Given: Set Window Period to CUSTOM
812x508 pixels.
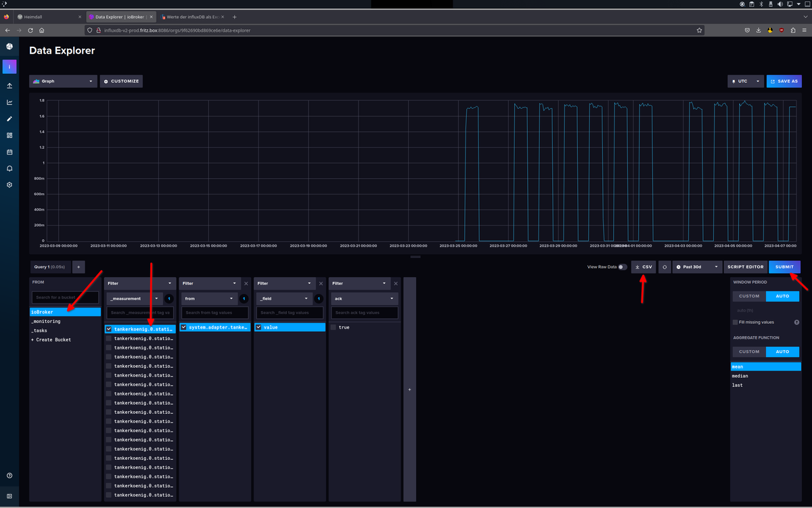Looking at the screenshot, I should click(x=749, y=296).
